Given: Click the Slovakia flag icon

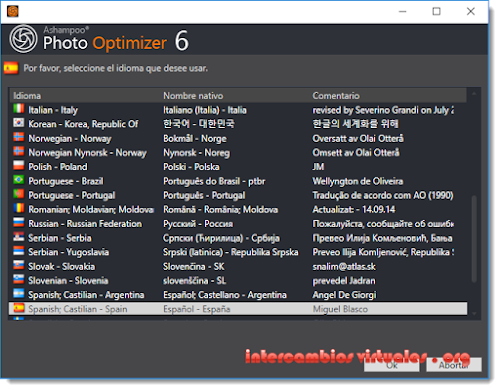Looking at the screenshot, I should [x=19, y=265].
